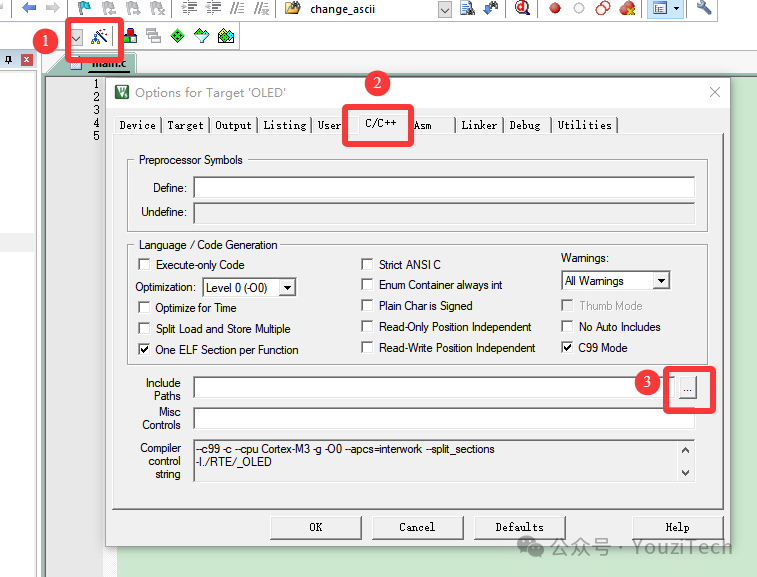
Task: Click the Defaults button
Action: click(x=519, y=527)
